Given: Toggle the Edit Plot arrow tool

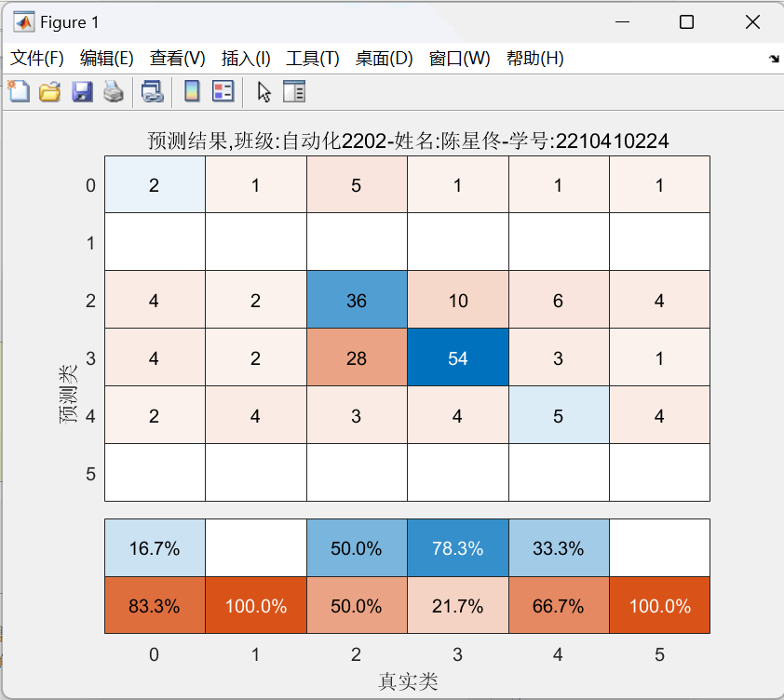Looking at the screenshot, I should pos(264,91).
